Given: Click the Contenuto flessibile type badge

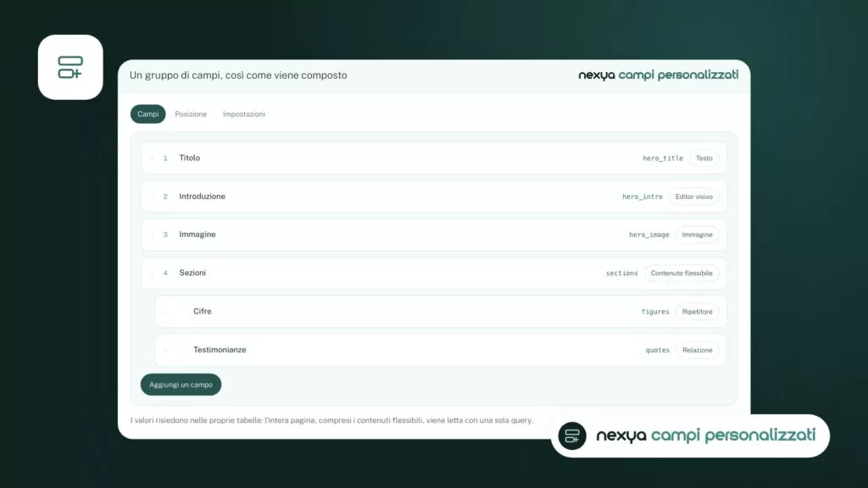Looking at the screenshot, I should pyautogui.click(x=682, y=274).
